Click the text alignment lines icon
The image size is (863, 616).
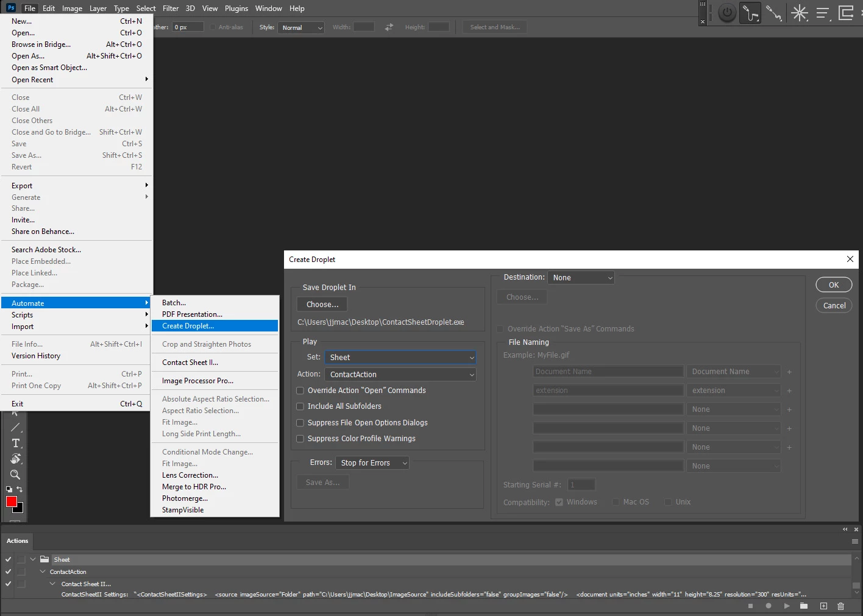[x=823, y=13]
